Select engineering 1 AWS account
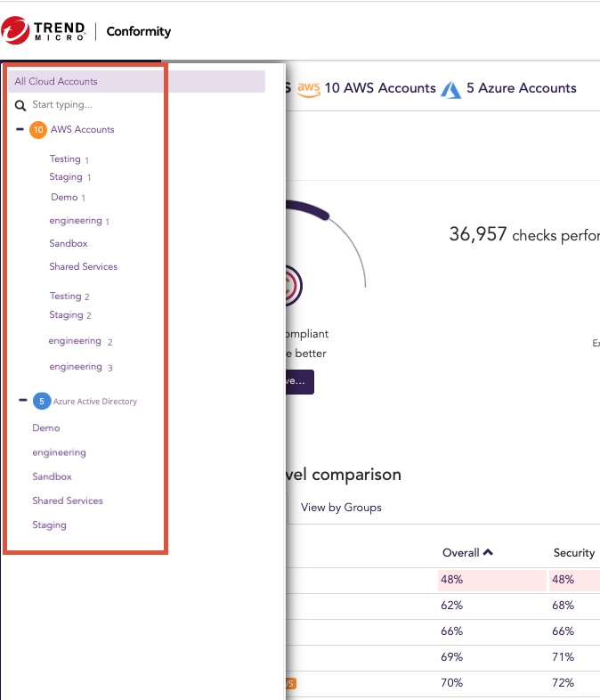Image resolution: width=600 pixels, height=700 pixels. [79, 221]
